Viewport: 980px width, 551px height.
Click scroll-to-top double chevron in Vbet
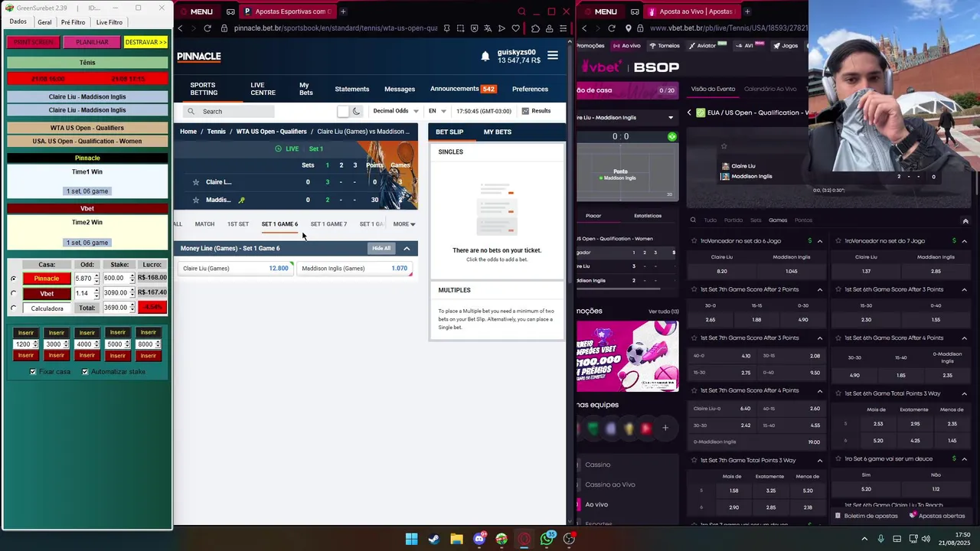coord(965,220)
